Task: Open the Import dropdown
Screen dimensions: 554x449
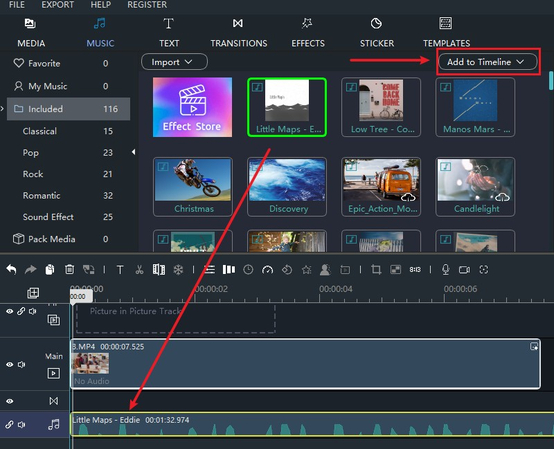Action: click(174, 62)
